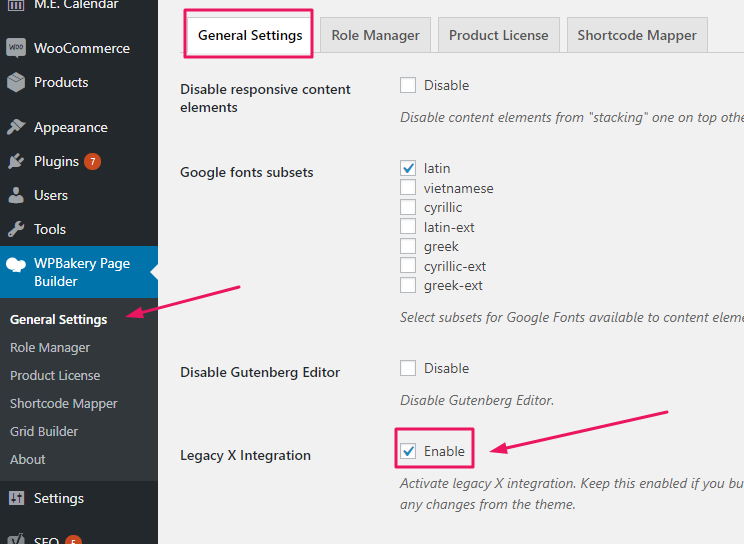Screen dimensions: 744x544
Task: Open the About submenu link
Action: click(x=28, y=460)
